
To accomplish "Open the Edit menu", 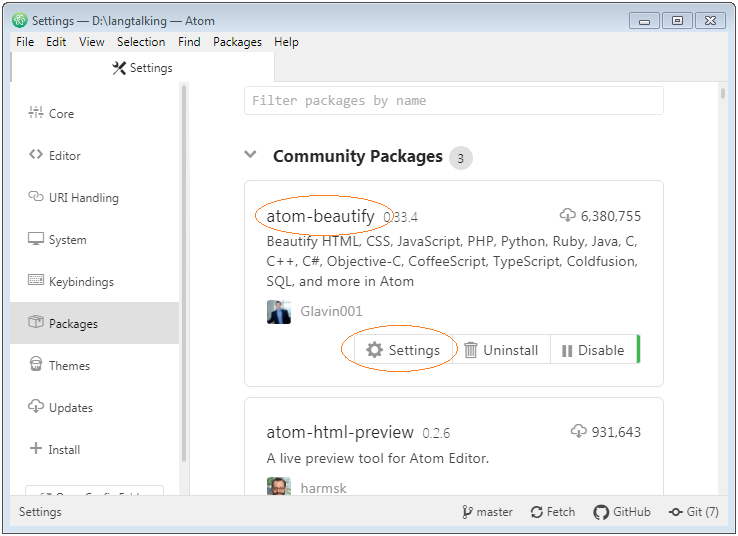I will pos(56,42).
